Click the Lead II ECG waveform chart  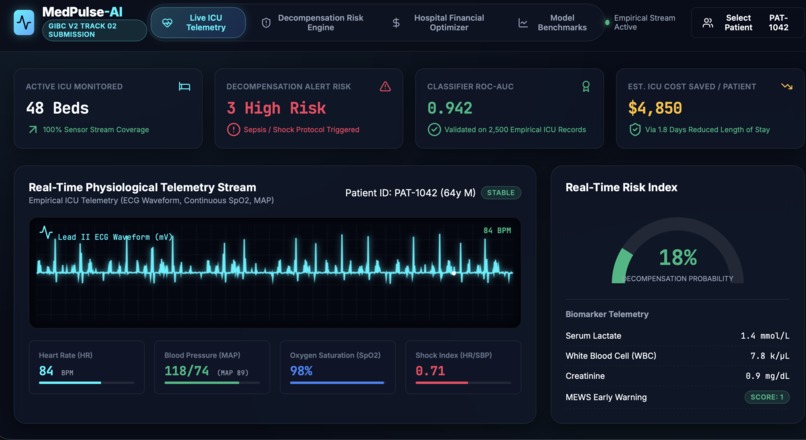click(275, 272)
